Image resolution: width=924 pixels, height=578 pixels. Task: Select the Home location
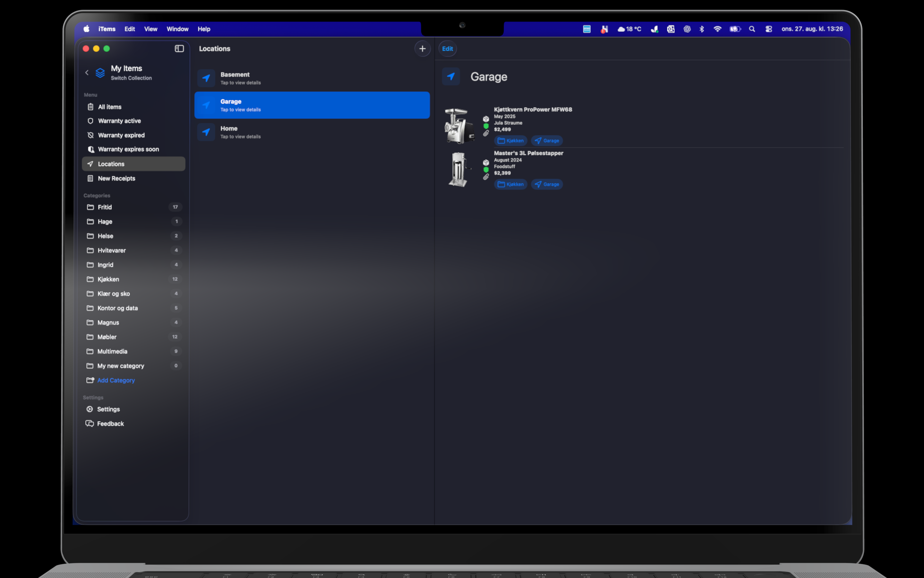click(x=312, y=132)
